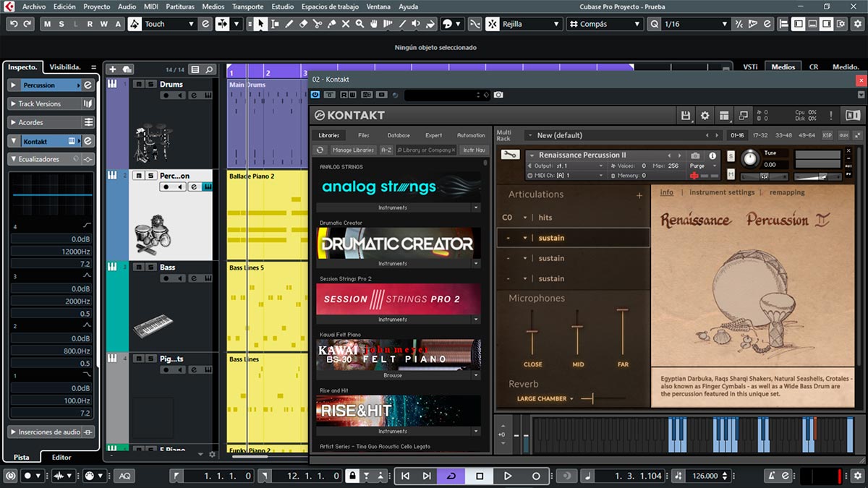
Task: Click the A-Z sort button
Action: point(386,150)
